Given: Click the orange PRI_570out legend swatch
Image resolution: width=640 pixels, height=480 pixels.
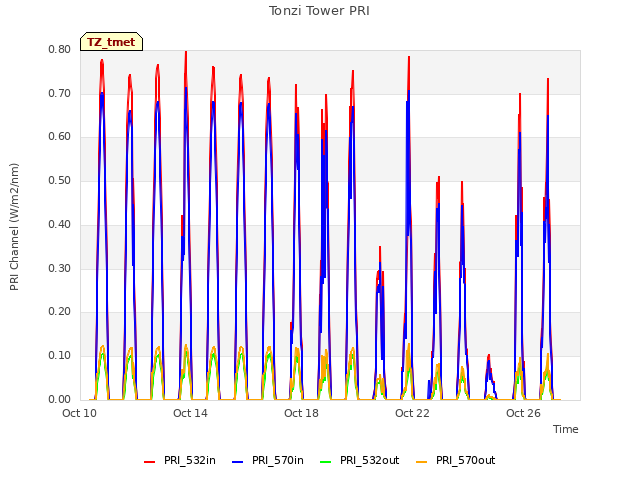Looking at the screenshot, I should (x=422, y=461).
